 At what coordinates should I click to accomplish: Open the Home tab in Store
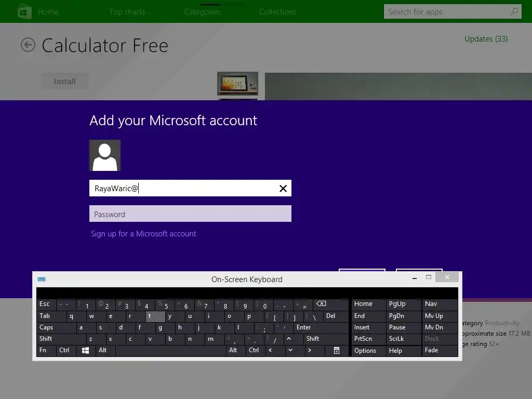click(48, 12)
